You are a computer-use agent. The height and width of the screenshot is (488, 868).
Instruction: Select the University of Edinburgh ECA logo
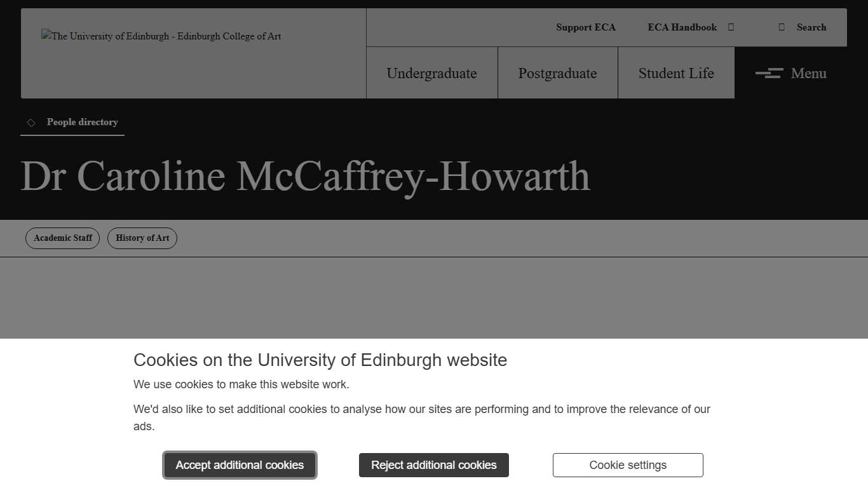[161, 36]
